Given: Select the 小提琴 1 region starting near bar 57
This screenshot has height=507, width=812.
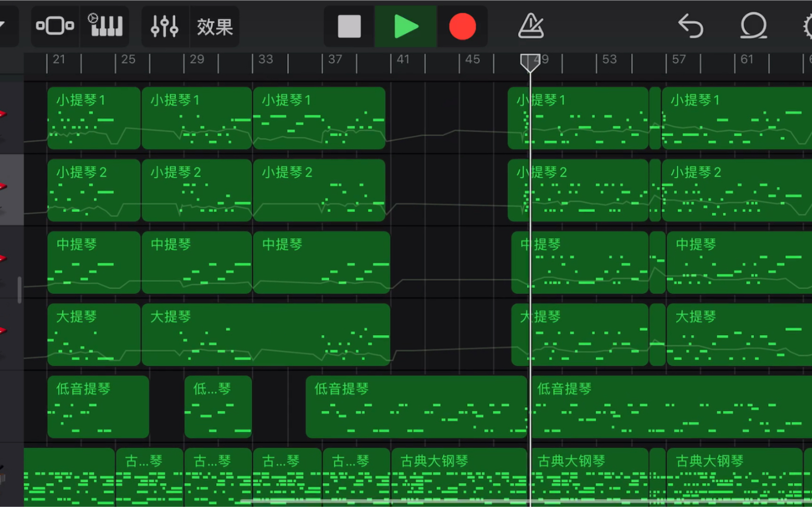Looking at the screenshot, I should (737, 118).
